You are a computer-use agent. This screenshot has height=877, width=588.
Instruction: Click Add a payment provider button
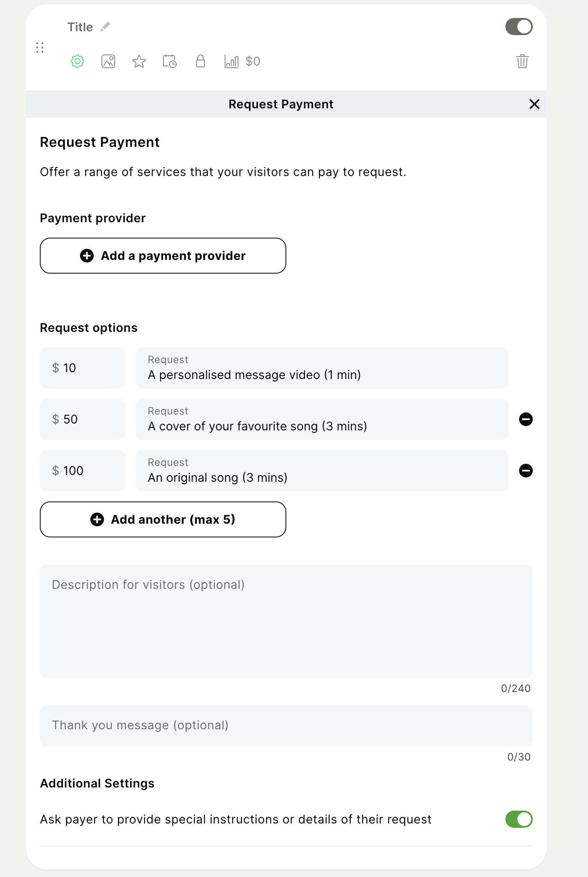point(163,256)
